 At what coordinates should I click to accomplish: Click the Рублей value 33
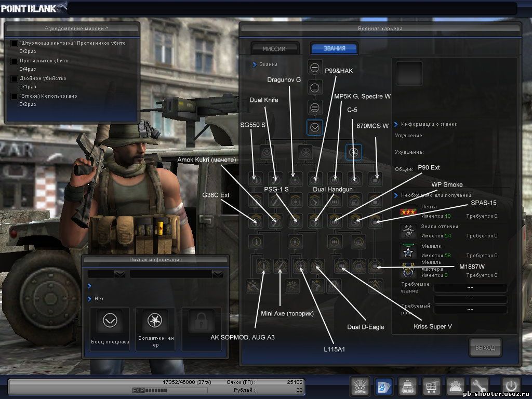pos(299,390)
